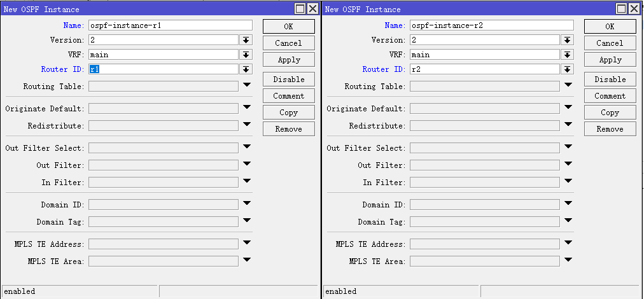Image resolution: width=644 pixels, height=299 pixels.
Task: Click Disable button in ospf-instance-r1 dialog
Action: (288, 80)
